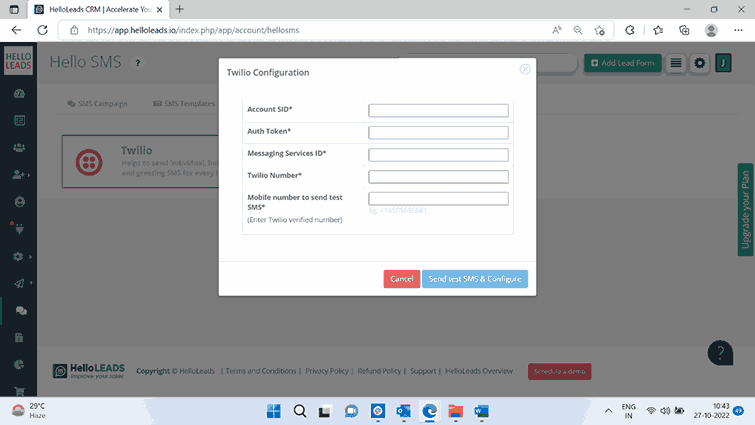Click the Add Lead Form button
This screenshot has height=425, width=755.
click(623, 63)
